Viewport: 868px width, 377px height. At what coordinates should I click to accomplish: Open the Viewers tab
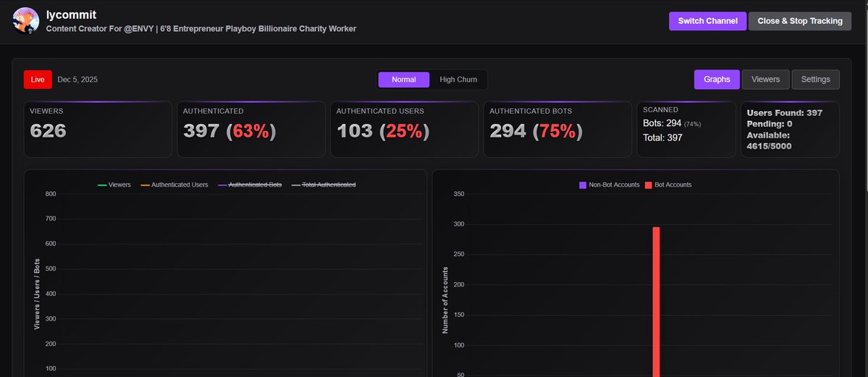766,80
